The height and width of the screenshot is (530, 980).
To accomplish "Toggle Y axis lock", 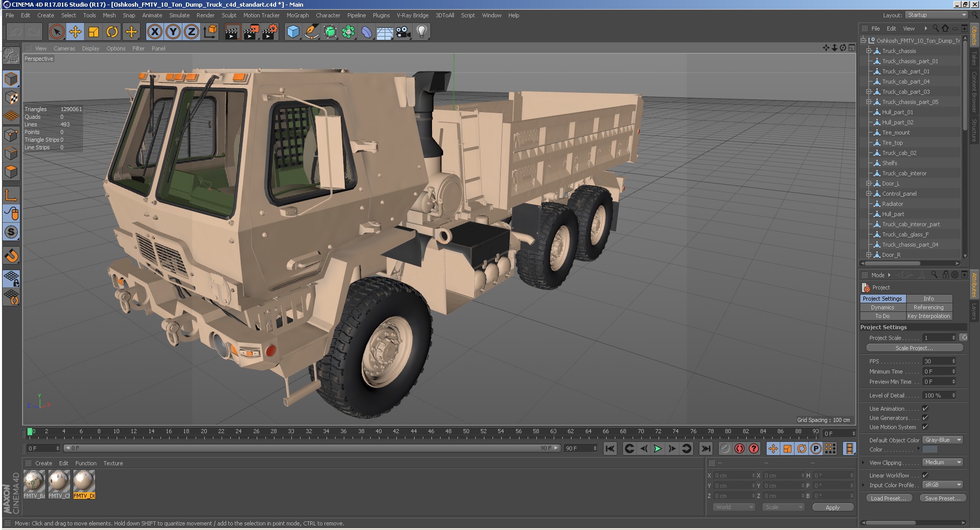I will point(173,32).
